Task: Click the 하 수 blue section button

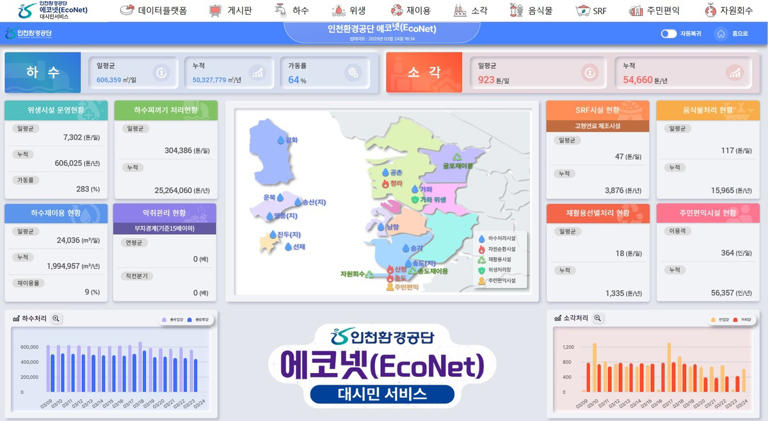Action: pyautogui.click(x=42, y=72)
